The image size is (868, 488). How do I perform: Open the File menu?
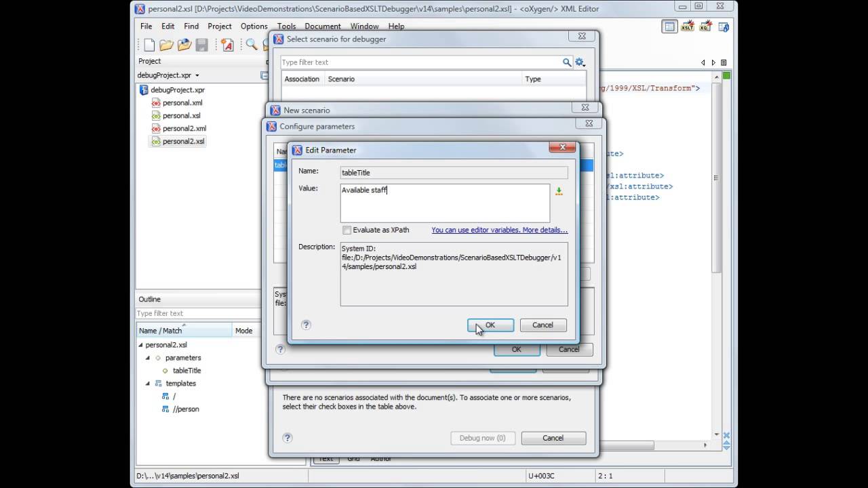(x=146, y=26)
